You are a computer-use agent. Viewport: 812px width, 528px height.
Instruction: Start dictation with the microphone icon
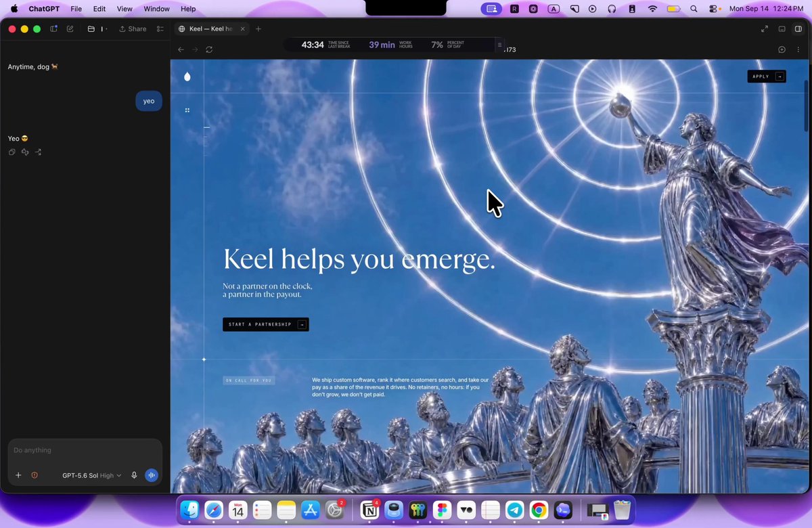click(x=134, y=475)
